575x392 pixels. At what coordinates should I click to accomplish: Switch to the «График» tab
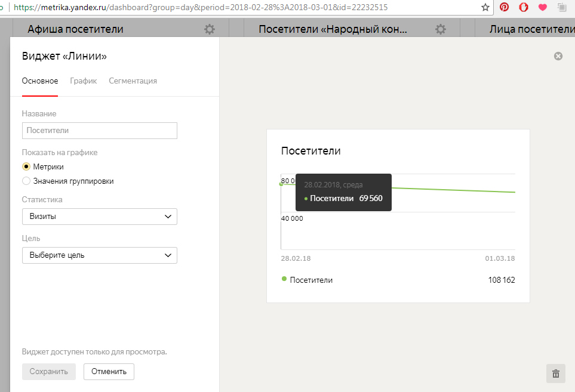[83, 81]
